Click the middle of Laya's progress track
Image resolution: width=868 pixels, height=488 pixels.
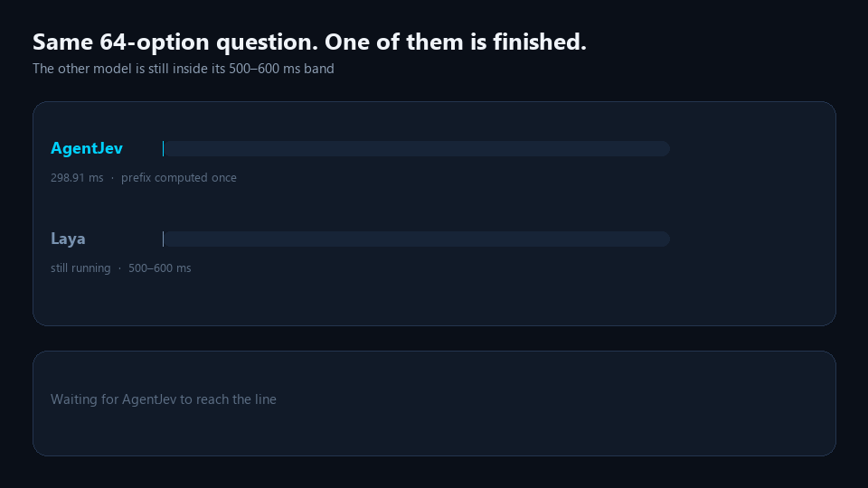416,239
